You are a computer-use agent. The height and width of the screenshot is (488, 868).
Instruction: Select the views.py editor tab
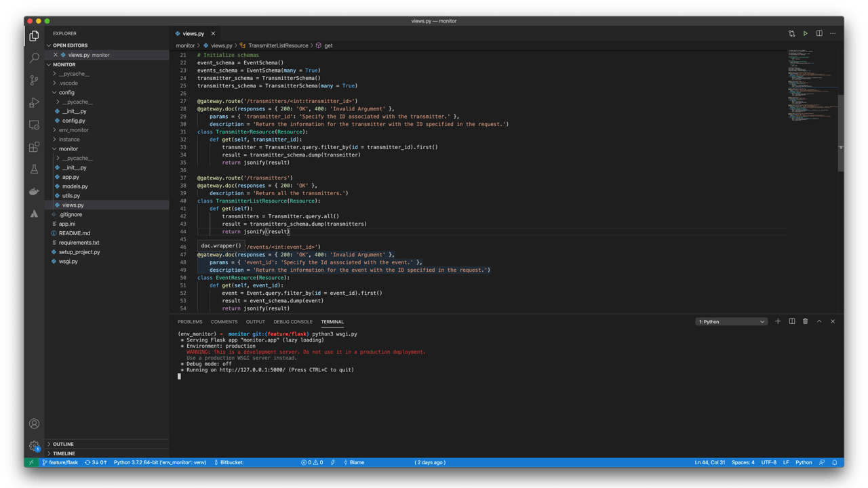[x=193, y=33]
